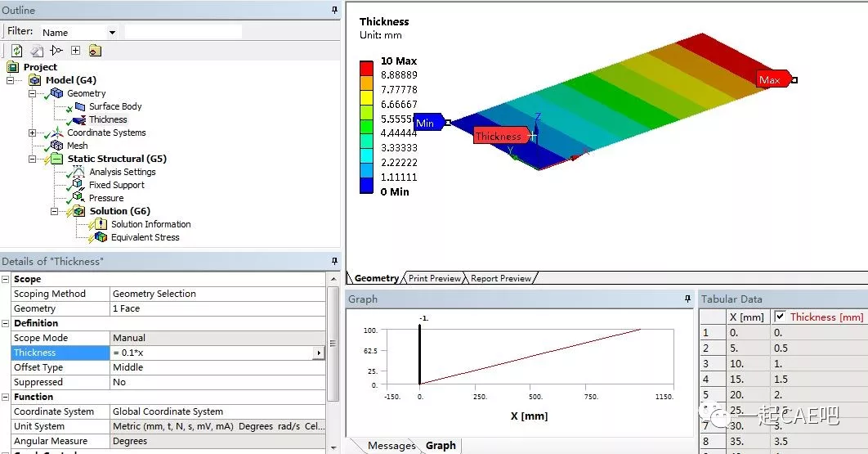Click the Analysis Settings icon

(x=78, y=172)
